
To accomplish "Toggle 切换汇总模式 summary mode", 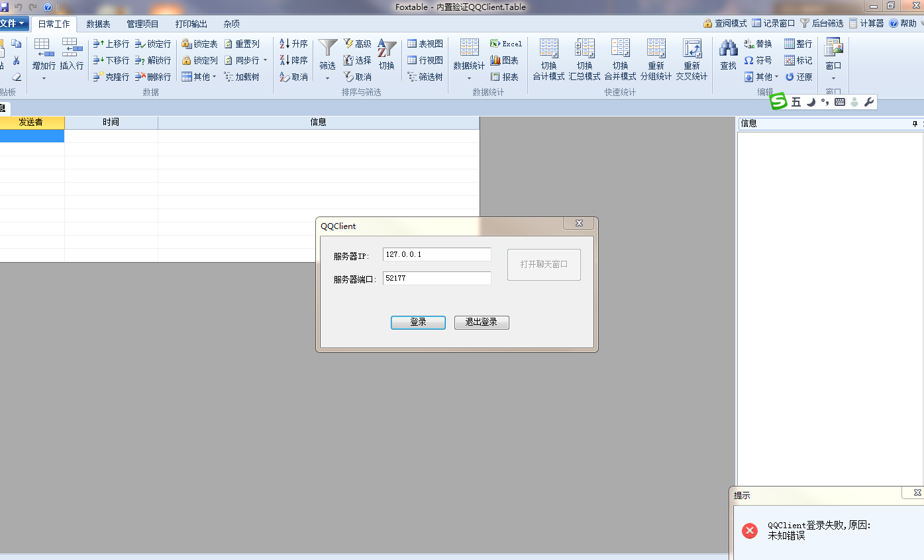I will coord(584,60).
